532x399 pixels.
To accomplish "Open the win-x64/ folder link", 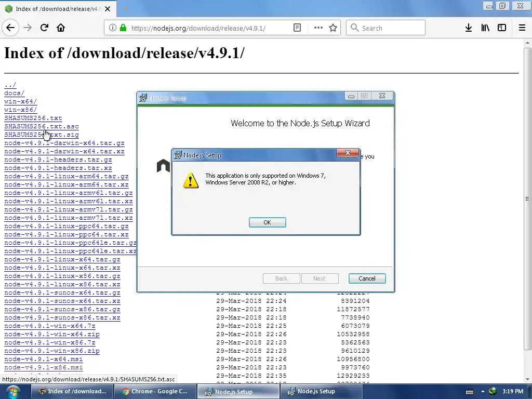I will coord(20,101).
